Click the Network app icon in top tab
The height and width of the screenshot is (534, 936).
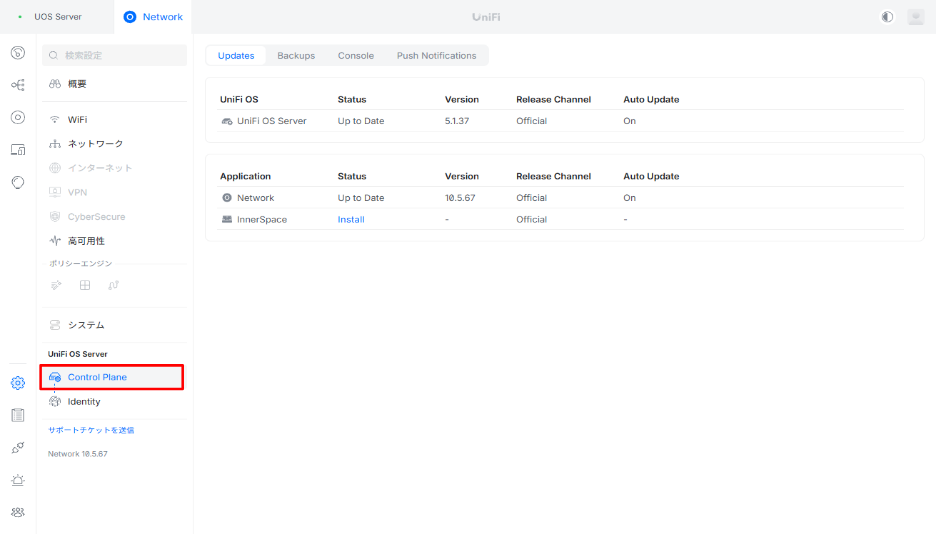click(x=130, y=17)
